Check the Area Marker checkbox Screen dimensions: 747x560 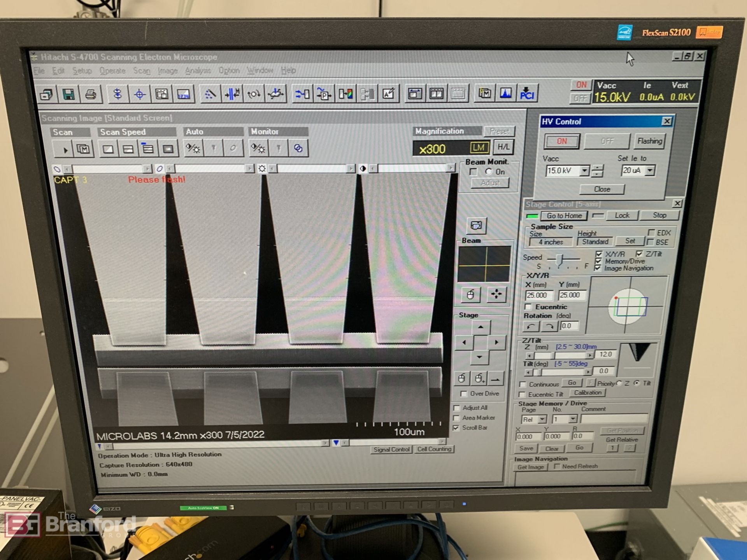(456, 418)
